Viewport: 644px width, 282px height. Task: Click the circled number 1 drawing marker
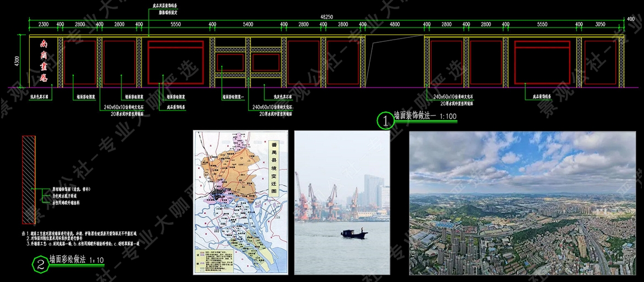point(385,121)
